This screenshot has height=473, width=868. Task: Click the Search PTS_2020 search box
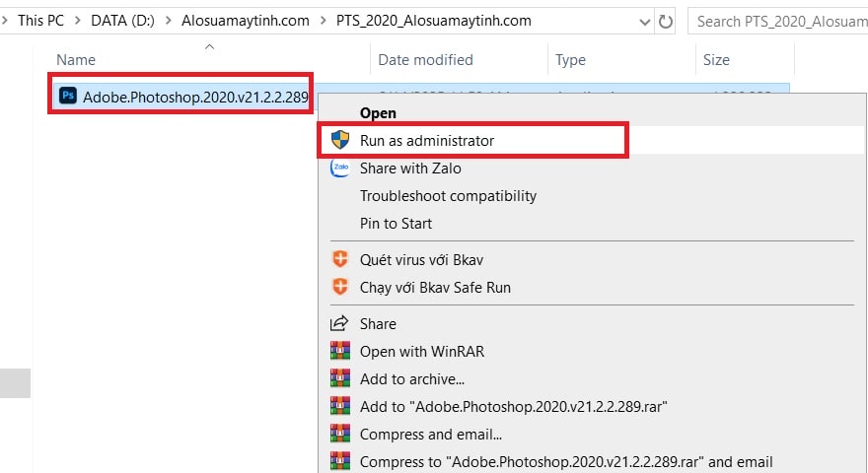[x=778, y=21]
